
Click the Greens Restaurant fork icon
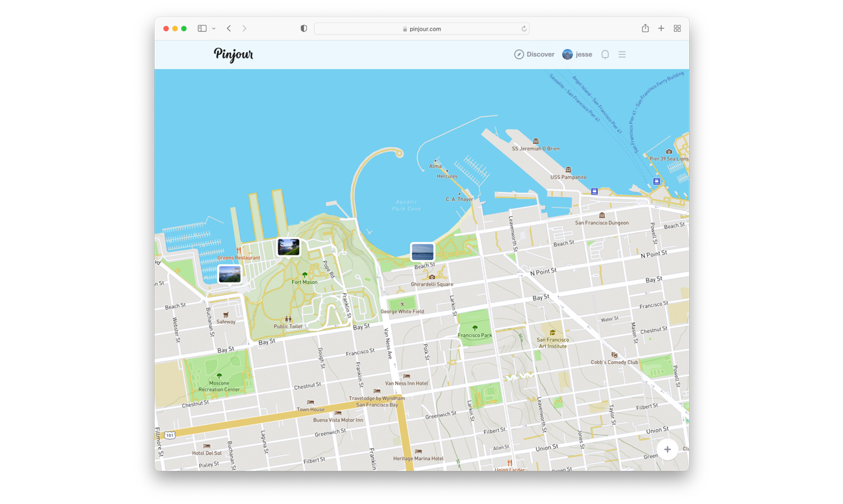click(x=238, y=251)
